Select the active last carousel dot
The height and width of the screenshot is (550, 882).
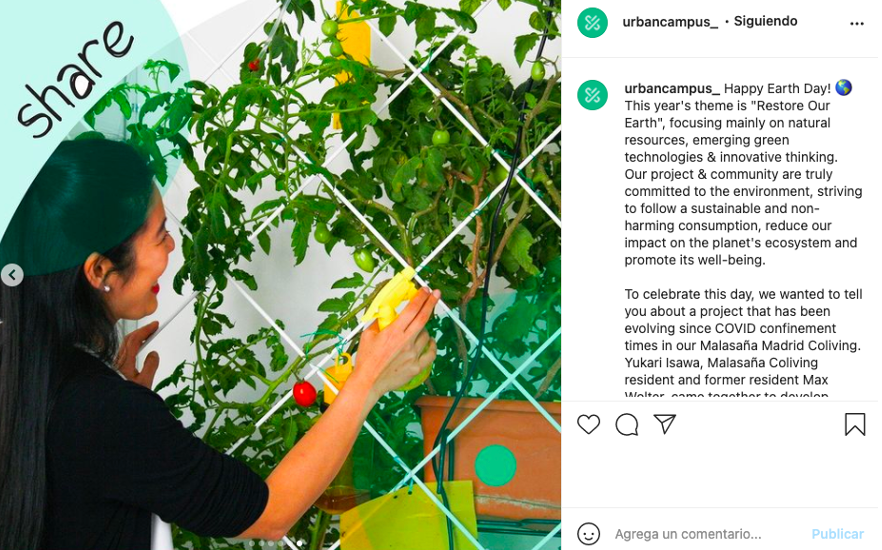coord(299,543)
